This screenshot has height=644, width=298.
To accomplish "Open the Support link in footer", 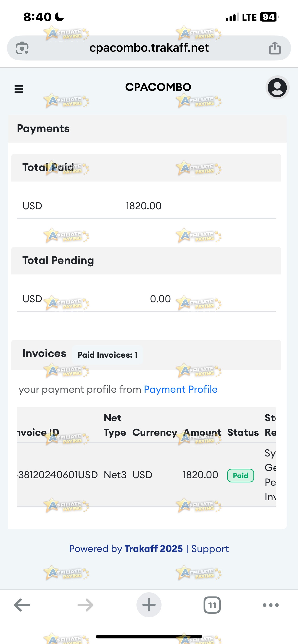I will click(210, 549).
